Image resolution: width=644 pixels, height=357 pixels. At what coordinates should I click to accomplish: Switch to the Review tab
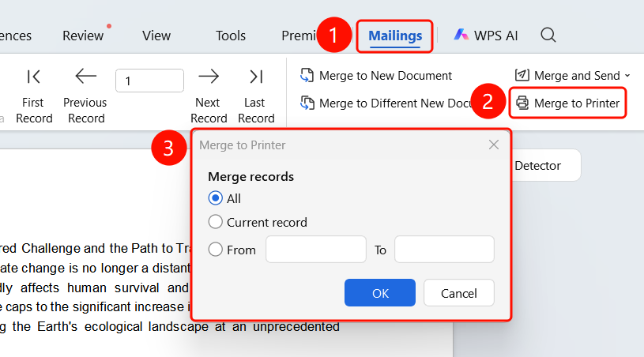(x=83, y=36)
